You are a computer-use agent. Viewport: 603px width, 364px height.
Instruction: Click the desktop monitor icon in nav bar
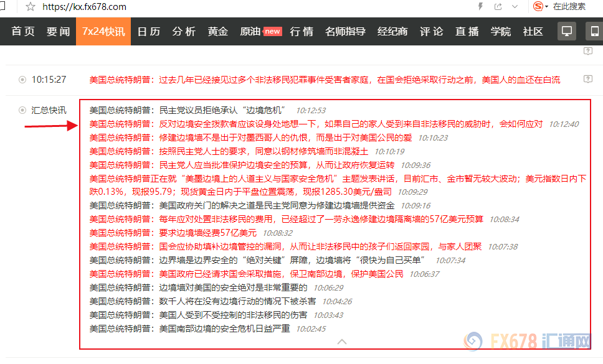[x=567, y=31]
